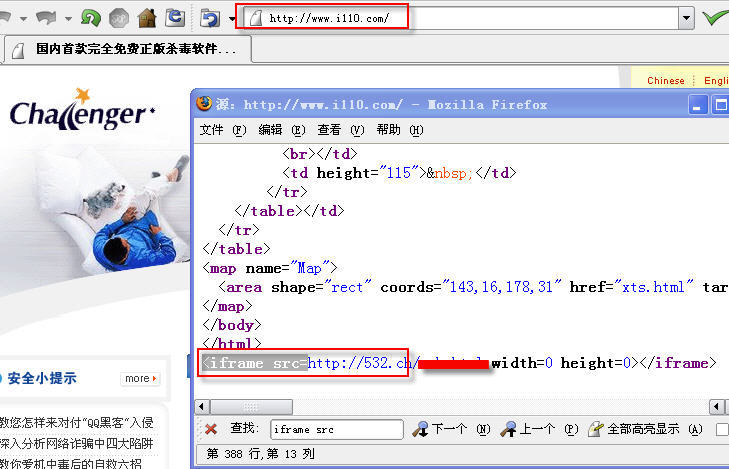Close the find bar with red X
The height and width of the screenshot is (469, 729).
tap(212, 429)
